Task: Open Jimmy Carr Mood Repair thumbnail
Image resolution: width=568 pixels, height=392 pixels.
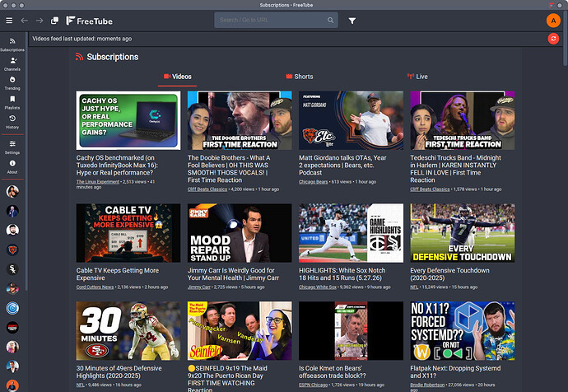Action: [240, 233]
